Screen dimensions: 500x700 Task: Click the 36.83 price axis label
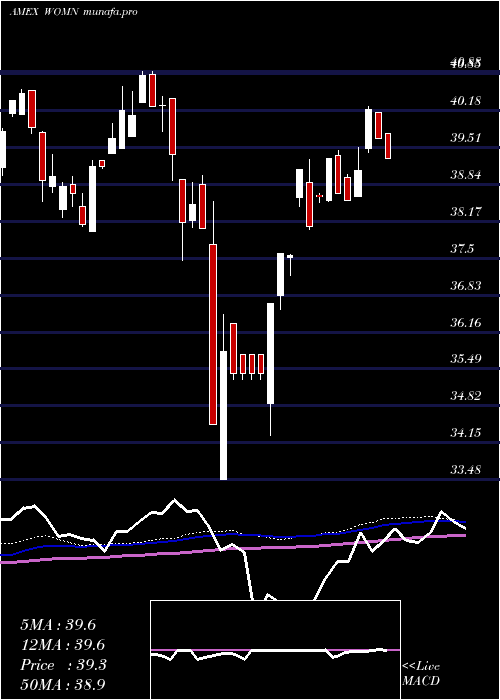pos(466,287)
